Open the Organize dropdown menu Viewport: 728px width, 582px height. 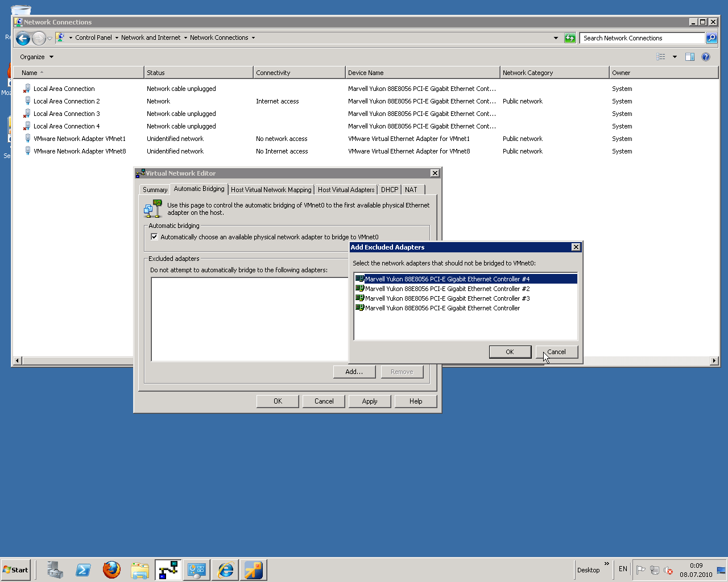tap(36, 57)
